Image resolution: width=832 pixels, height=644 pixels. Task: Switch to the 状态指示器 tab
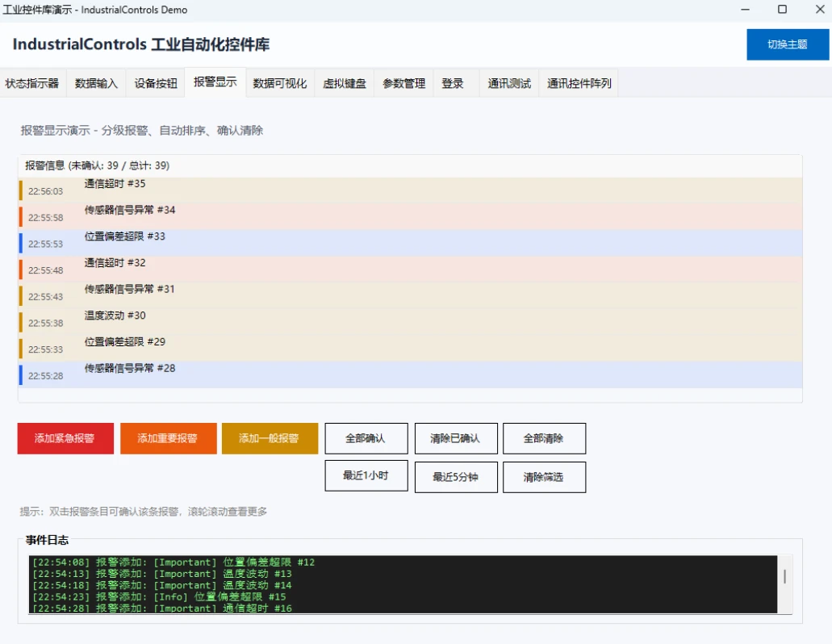coord(32,83)
